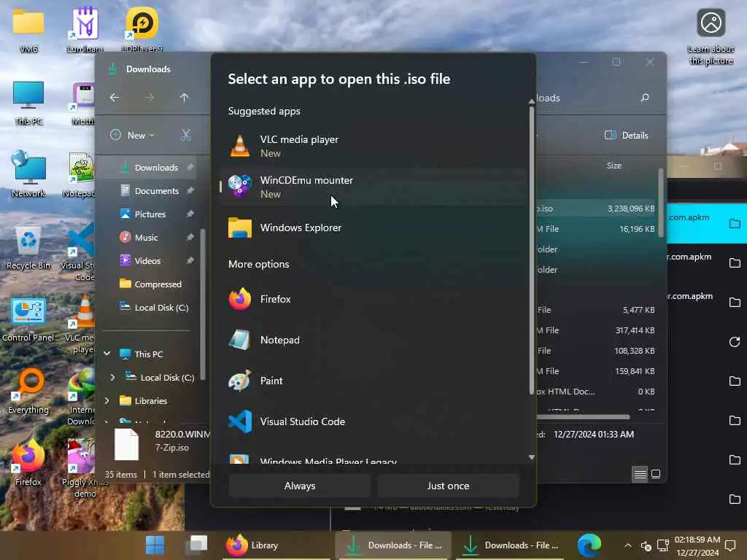747x560 pixels.
Task: Select highlighted .com.apkm row in background window
Action: [x=706, y=223]
